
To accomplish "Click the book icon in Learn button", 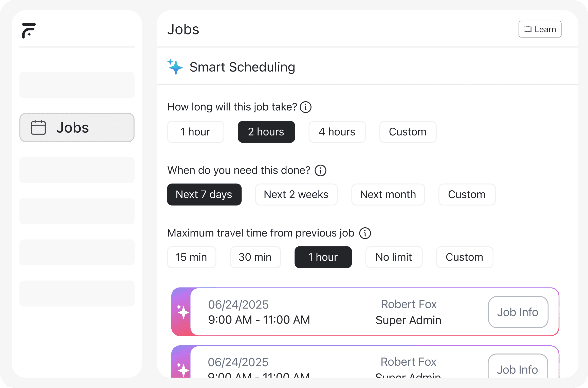I will tap(528, 29).
